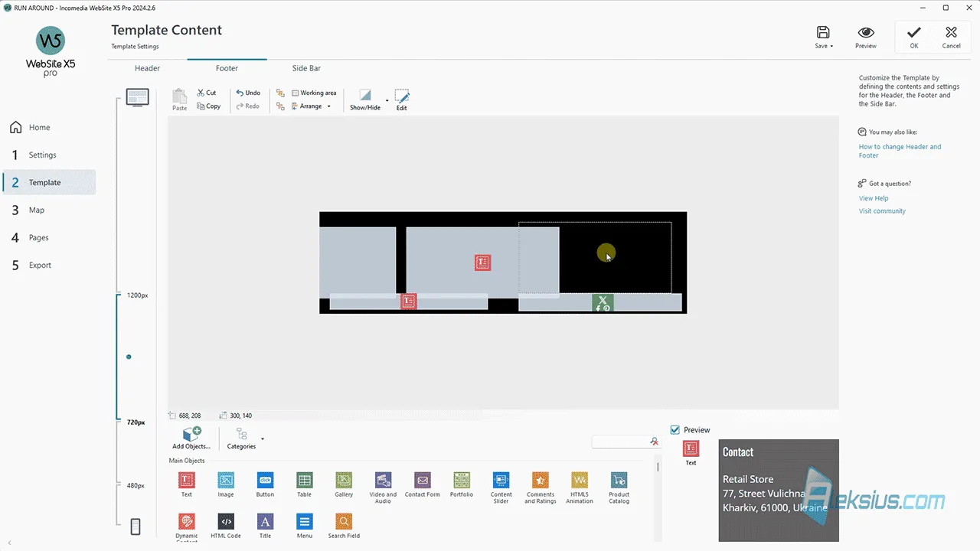
Task: Go to Export step
Action: 49,265
